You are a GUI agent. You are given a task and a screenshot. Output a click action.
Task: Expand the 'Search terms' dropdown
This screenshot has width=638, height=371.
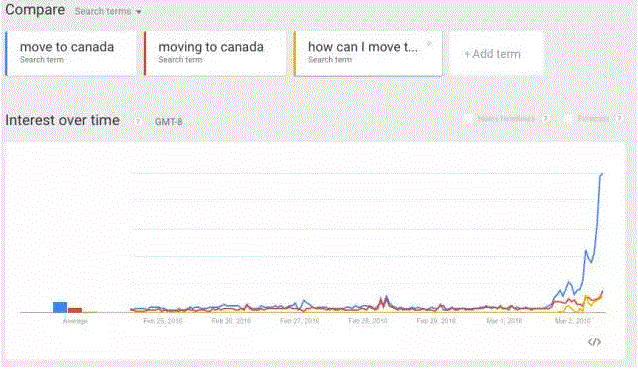tap(108, 11)
